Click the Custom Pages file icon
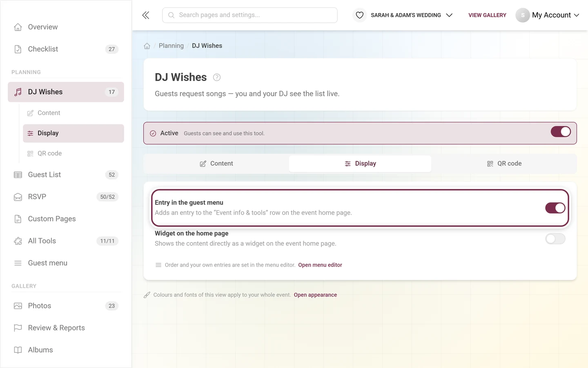This screenshot has width=588, height=368. (18, 219)
